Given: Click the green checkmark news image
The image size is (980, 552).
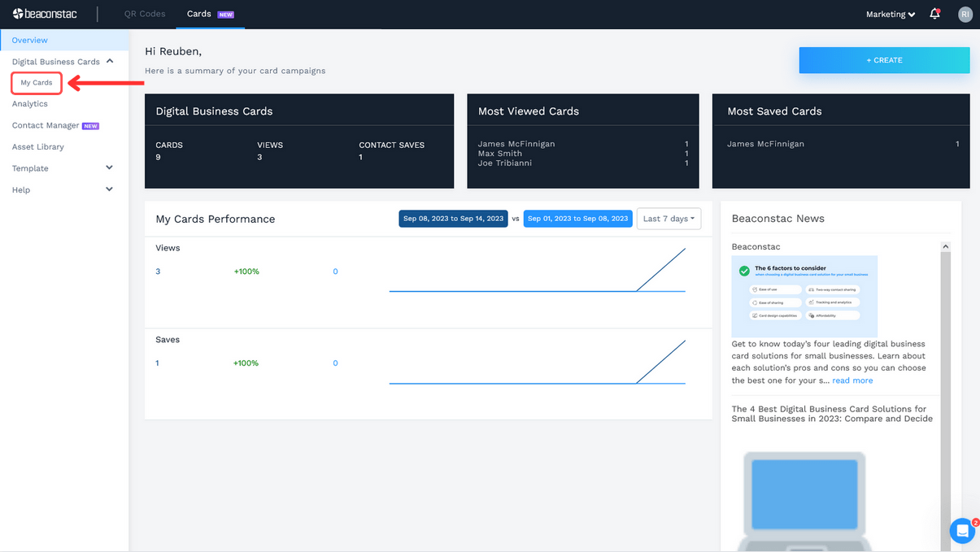Looking at the screenshot, I should tap(804, 296).
